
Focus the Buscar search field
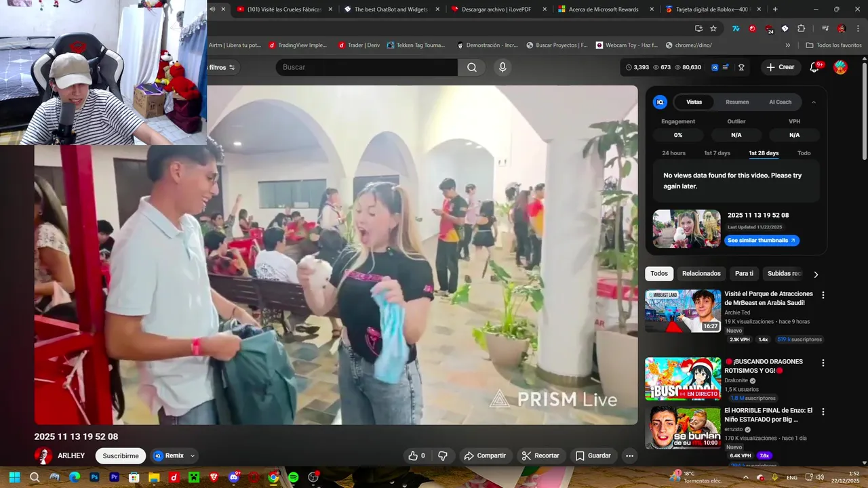(367, 67)
